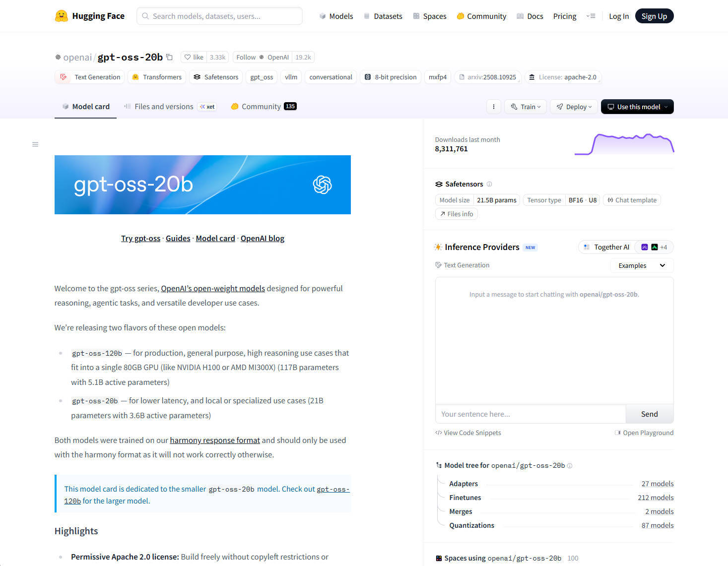Open the Community tab with 135 discussions
Viewport: 728px width, 566px height.
tap(264, 107)
